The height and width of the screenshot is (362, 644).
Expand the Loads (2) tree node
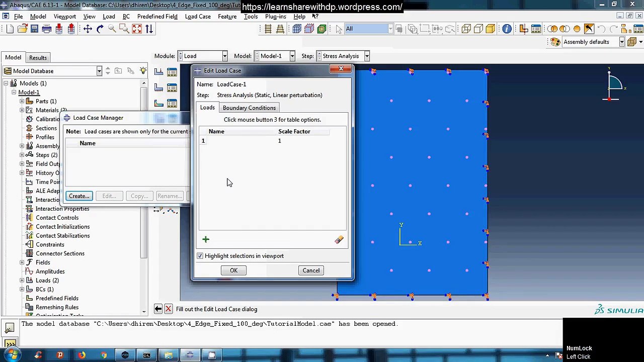pyautogui.click(x=22, y=280)
